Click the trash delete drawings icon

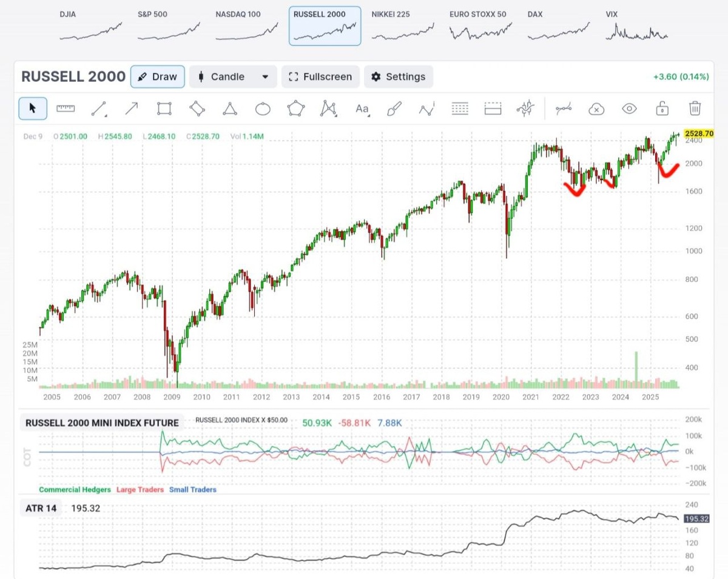point(695,109)
